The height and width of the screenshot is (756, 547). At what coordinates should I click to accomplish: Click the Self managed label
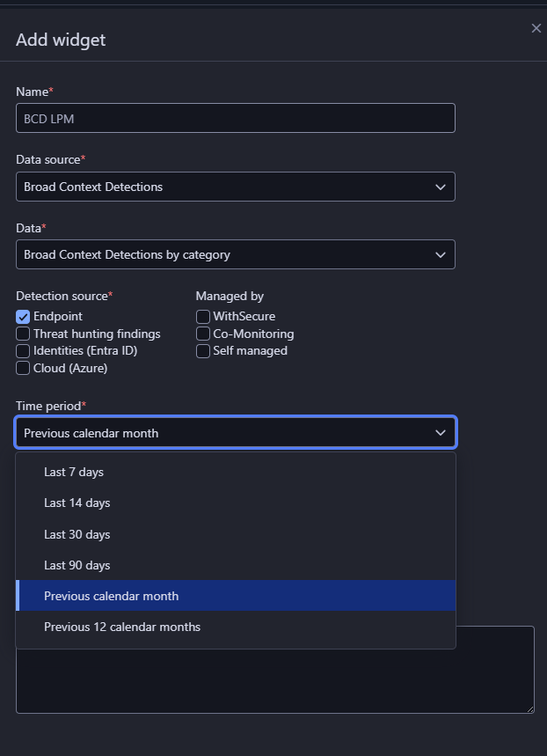(250, 350)
